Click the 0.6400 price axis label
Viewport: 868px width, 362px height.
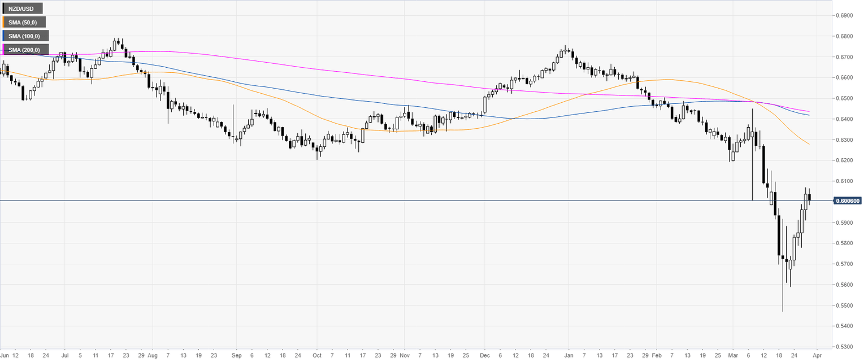coord(845,119)
